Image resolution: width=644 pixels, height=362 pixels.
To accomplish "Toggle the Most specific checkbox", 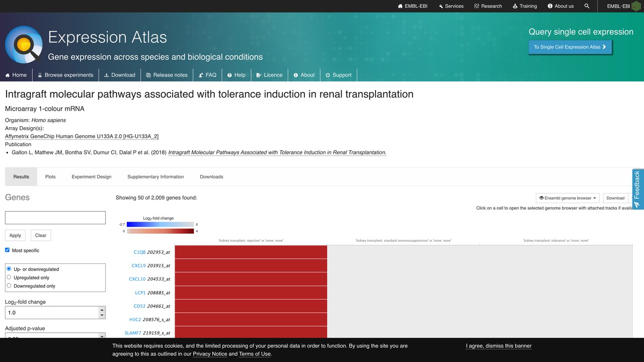I will click(x=8, y=250).
